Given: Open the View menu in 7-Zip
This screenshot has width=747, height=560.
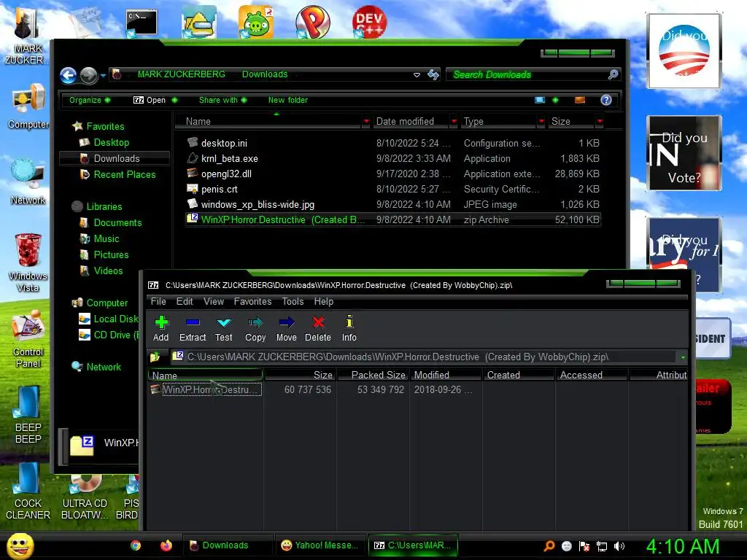Looking at the screenshot, I should click(214, 301).
